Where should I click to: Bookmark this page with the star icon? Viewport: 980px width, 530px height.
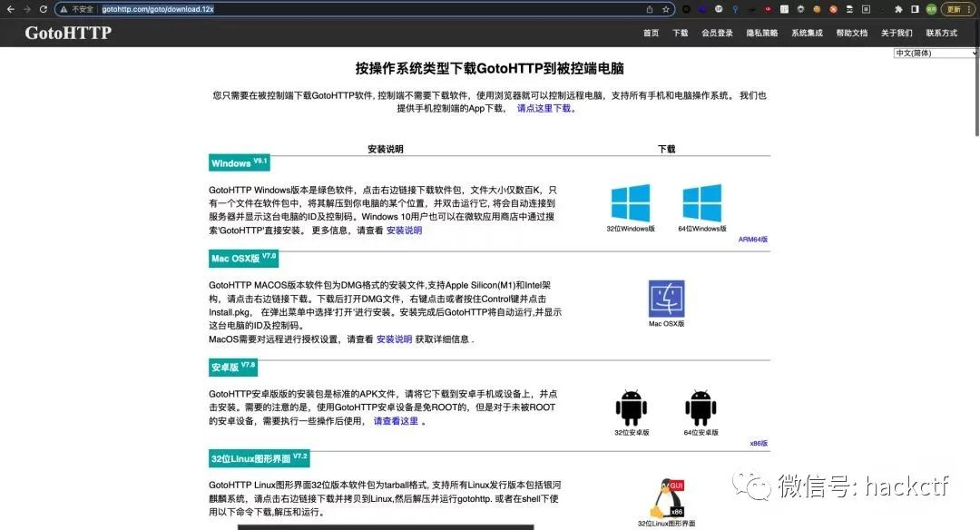pos(666,9)
